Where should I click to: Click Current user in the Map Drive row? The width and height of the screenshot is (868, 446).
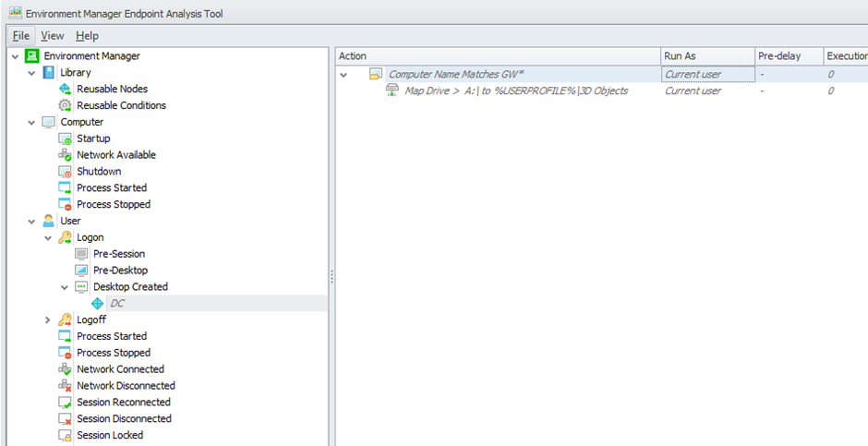(693, 90)
